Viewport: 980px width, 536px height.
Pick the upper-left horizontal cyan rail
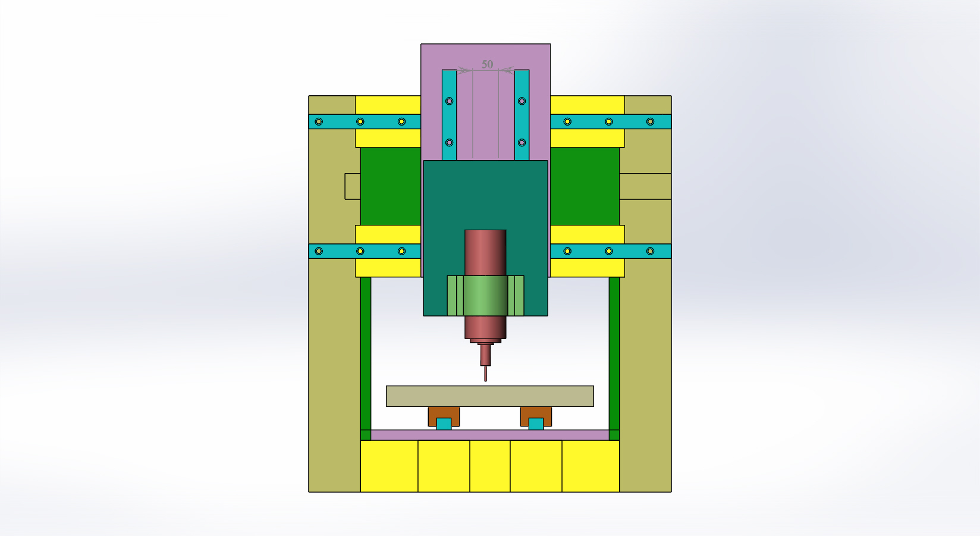(x=365, y=121)
